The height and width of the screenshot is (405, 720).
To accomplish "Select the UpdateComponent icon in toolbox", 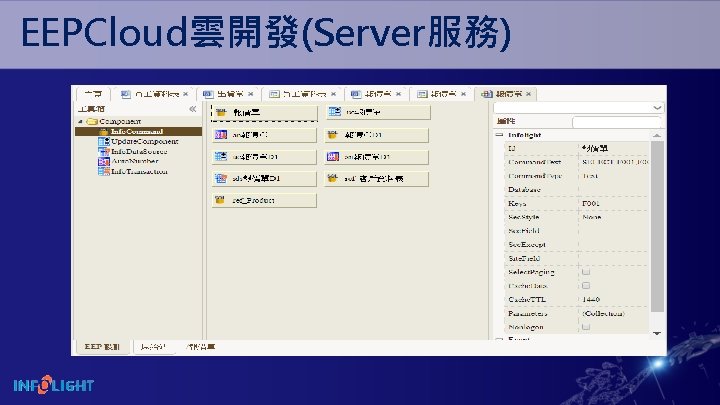I will (x=103, y=141).
